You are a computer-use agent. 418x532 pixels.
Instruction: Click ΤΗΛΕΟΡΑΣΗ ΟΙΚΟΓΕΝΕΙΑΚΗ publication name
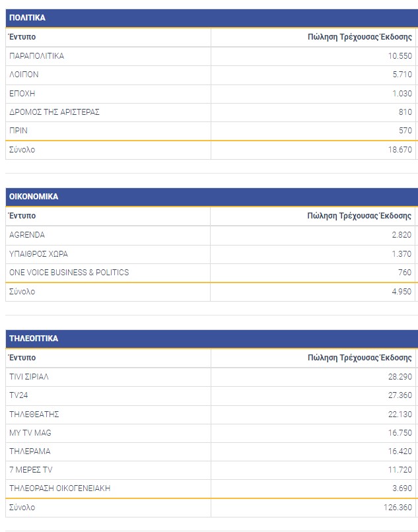tap(59, 488)
